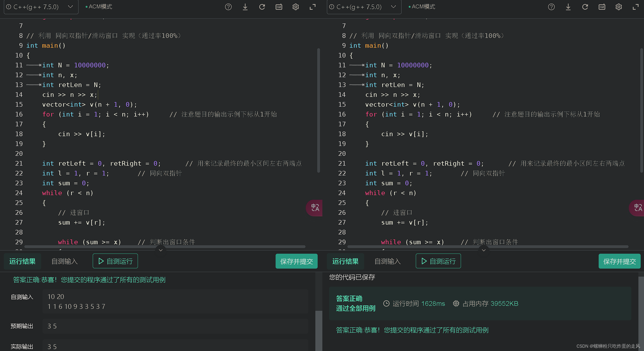Click the settings gear icon on left panel

(x=296, y=7)
